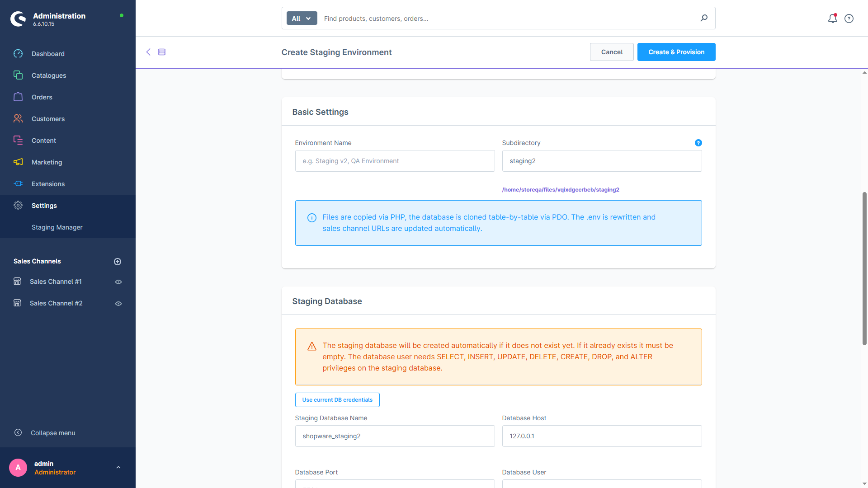Focus the global search input
Image resolution: width=868 pixels, height=488 pixels.
(x=509, y=19)
